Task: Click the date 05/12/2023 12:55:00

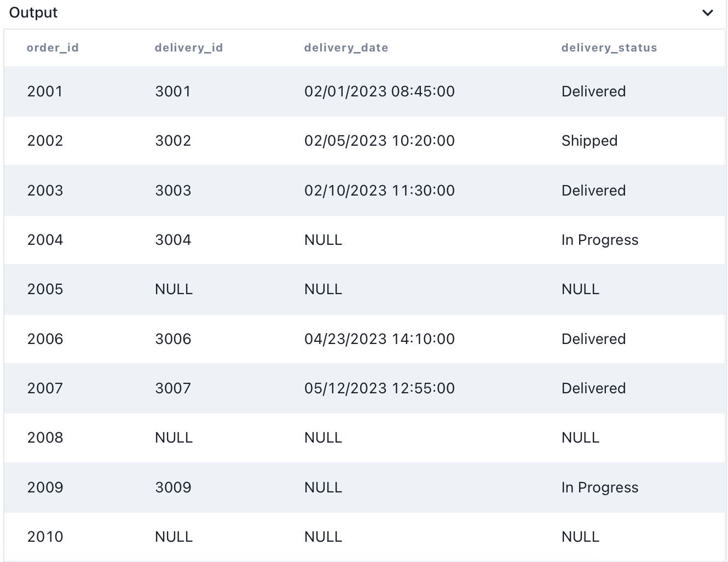Action: coord(379,388)
